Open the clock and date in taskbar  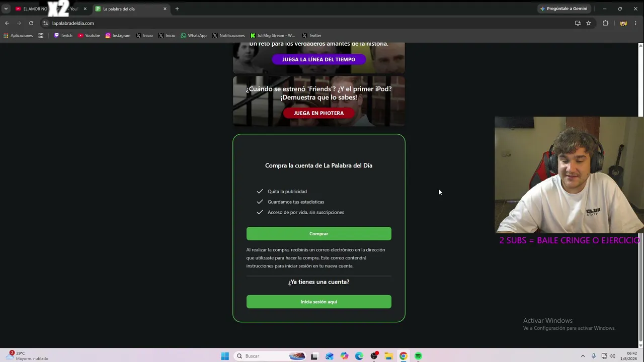[629, 356]
